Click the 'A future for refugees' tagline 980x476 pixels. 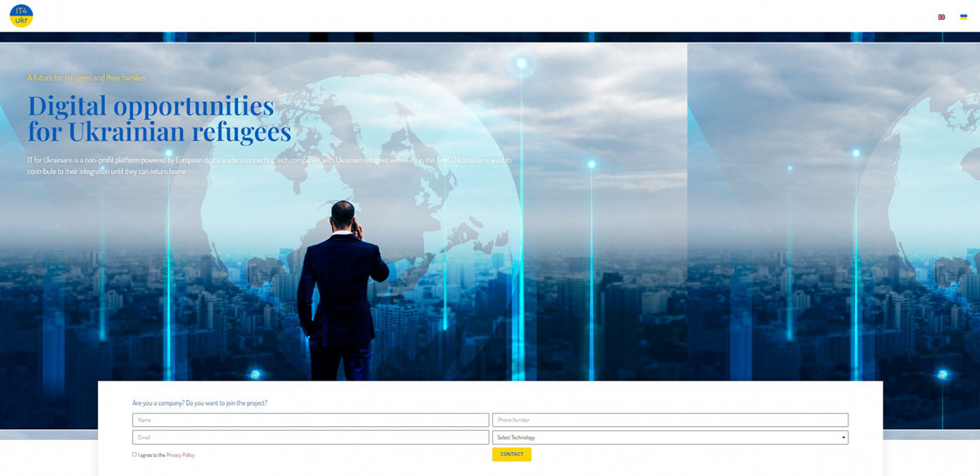(87, 78)
